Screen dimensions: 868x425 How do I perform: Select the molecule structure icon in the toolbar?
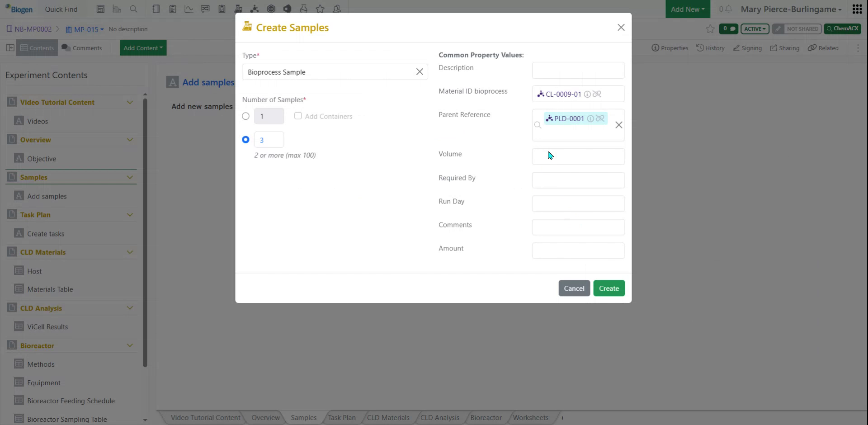pos(255,9)
